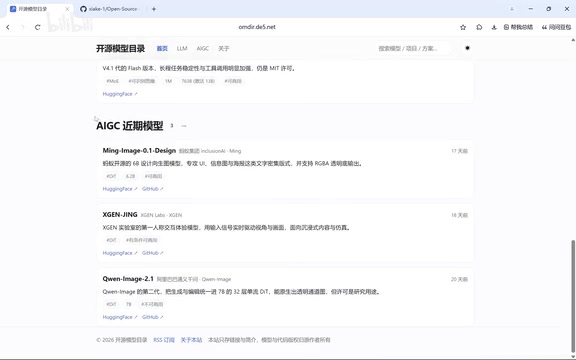The width and height of the screenshot is (576, 360).
Task: Click the omdir.de5.net address bar
Action: (x=257, y=27)
